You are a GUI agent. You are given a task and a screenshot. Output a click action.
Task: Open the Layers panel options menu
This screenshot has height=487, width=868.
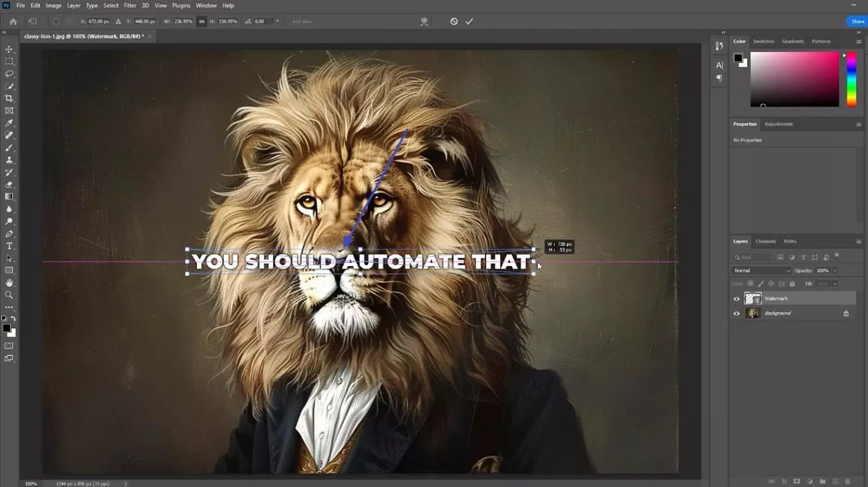(859, 241)
